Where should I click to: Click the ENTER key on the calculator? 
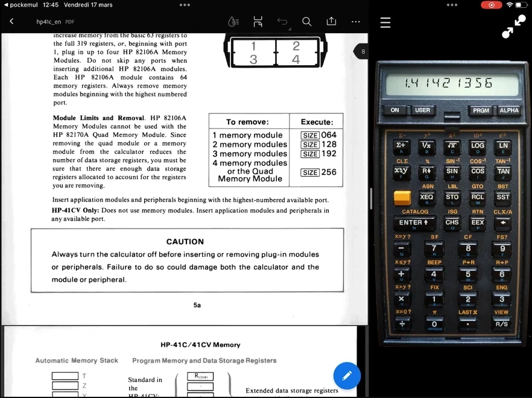click(x=414, y=223)
